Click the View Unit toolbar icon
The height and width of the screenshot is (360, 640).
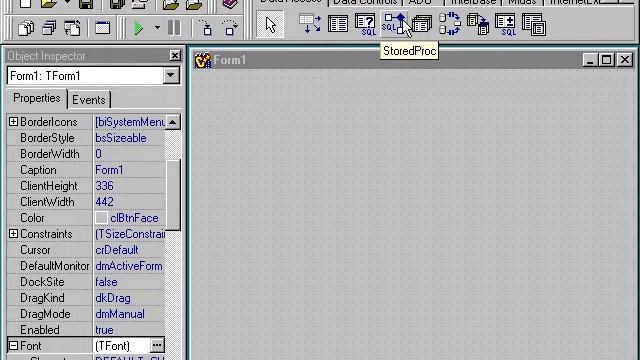26,28
